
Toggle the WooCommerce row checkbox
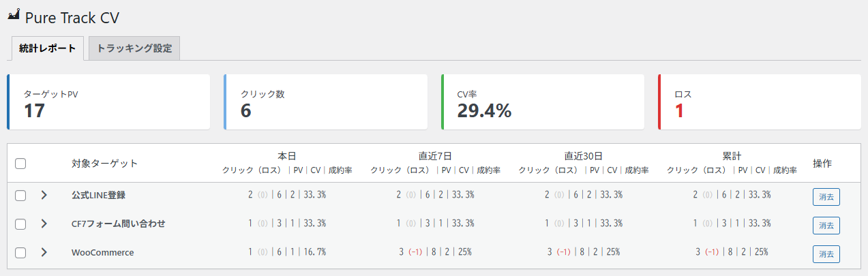coord(20,253)
